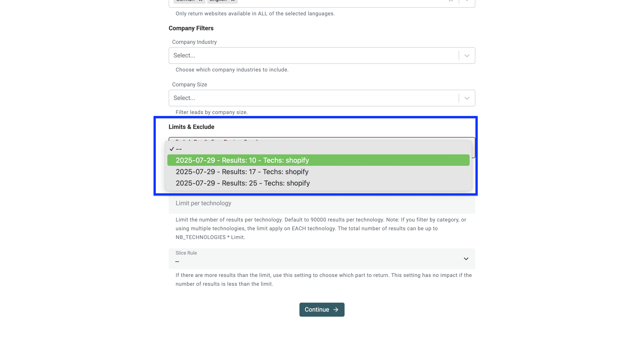Collapse the Slice Rule chevron
The height and width of the screenshot is (350, 644).
coord(466,259)
